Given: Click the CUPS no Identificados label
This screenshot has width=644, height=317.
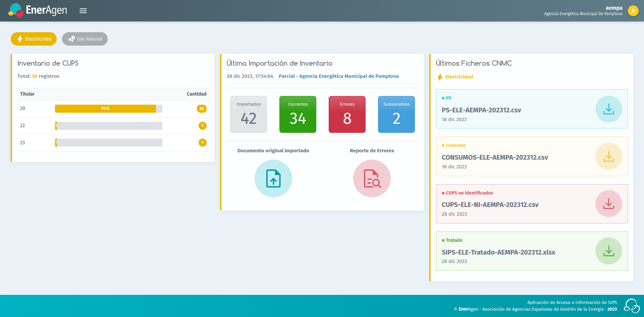Looking at the screenshot, I should (x=468, y=193).
